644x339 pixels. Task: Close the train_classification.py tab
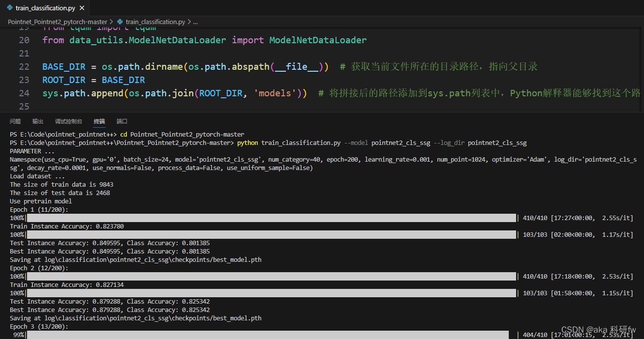(x=82, y=7)
